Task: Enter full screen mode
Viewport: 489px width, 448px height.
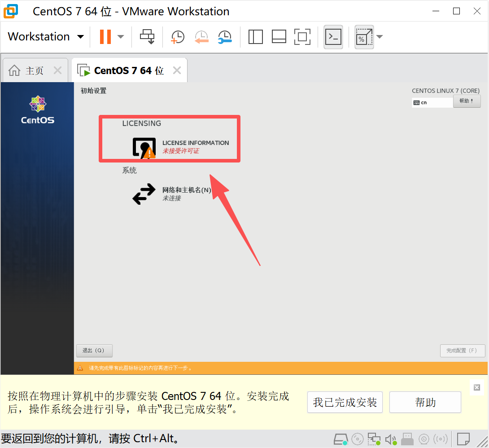Action: (x=302, y=37)
